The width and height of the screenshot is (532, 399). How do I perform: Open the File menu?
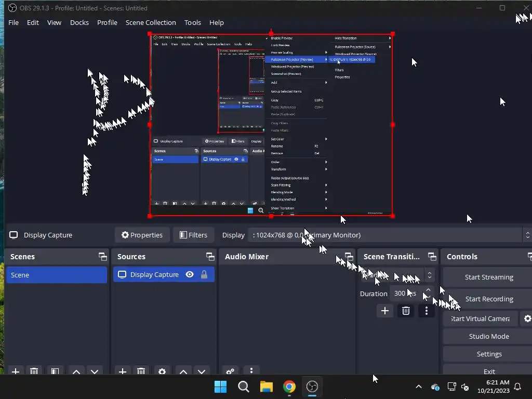tap(14, 22)
